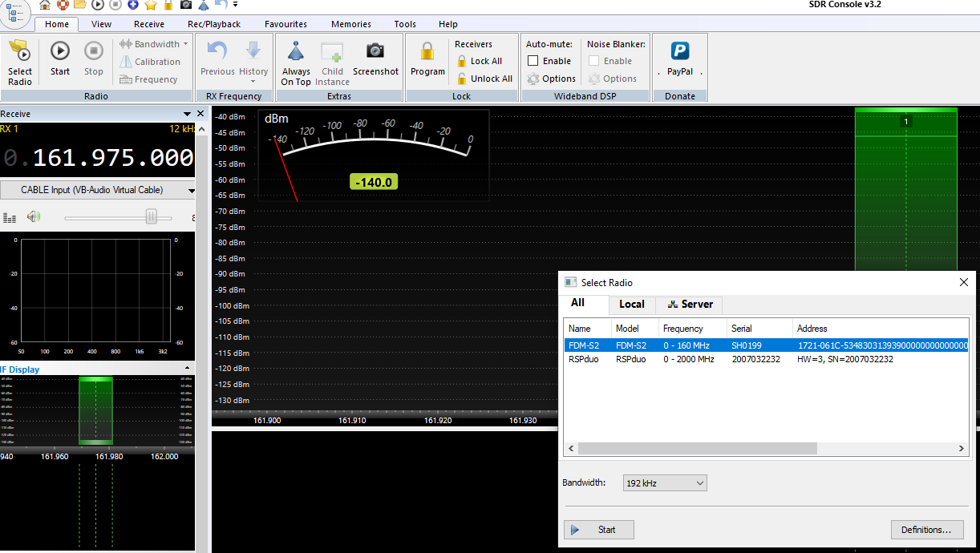
Task: Select the Local tab in Select Radio
Action: (x=632, y=305)
